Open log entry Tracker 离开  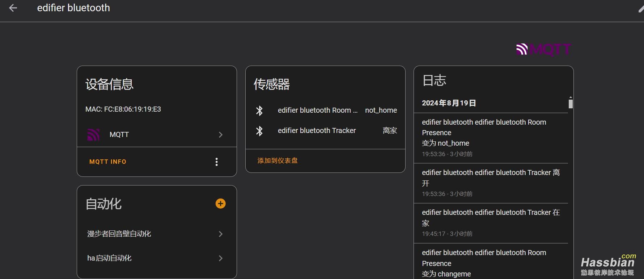491,183
